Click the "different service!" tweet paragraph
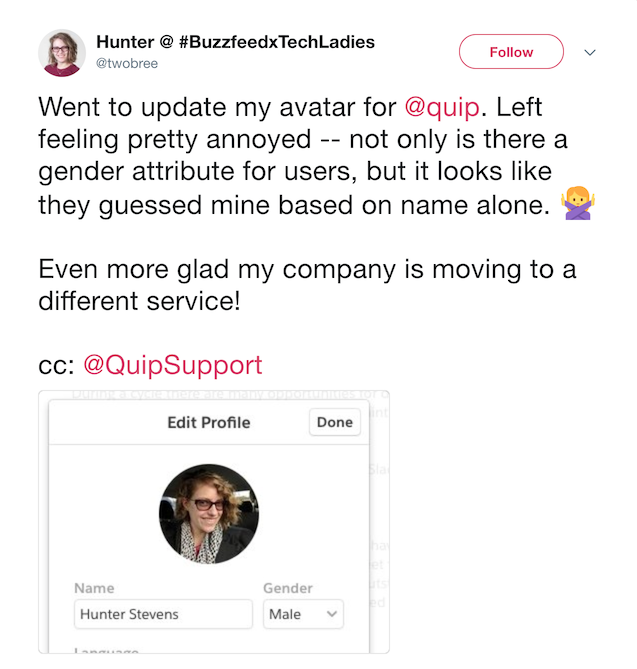The width and height of the screenshot is (637, 669). pos(307,285)
